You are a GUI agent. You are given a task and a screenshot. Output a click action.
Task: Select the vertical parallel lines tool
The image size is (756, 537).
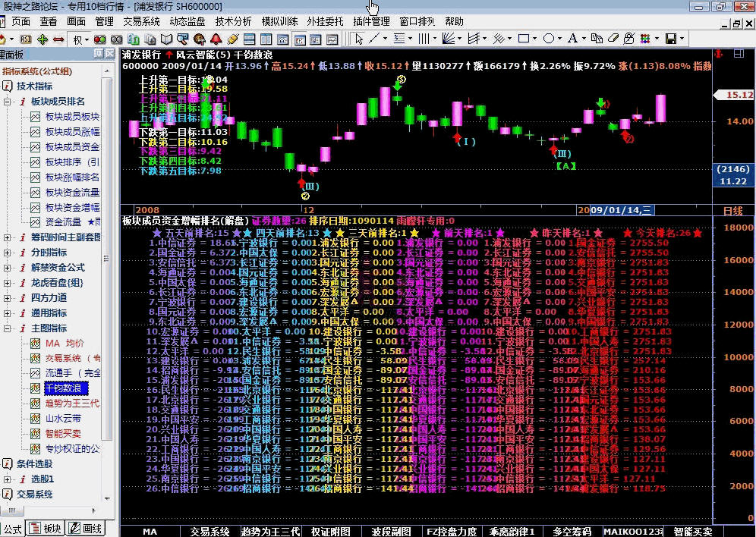pyautogui.click(x=424, y=39)
